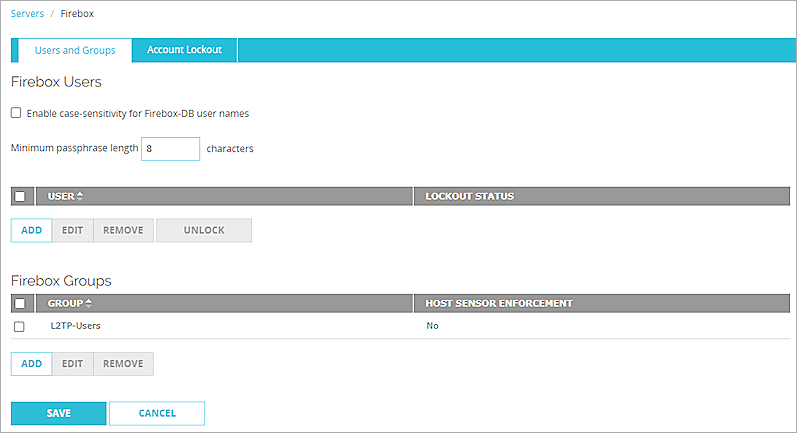Open the Servers breadcrumb link
The image size is (797, 433).
point(27,14)
